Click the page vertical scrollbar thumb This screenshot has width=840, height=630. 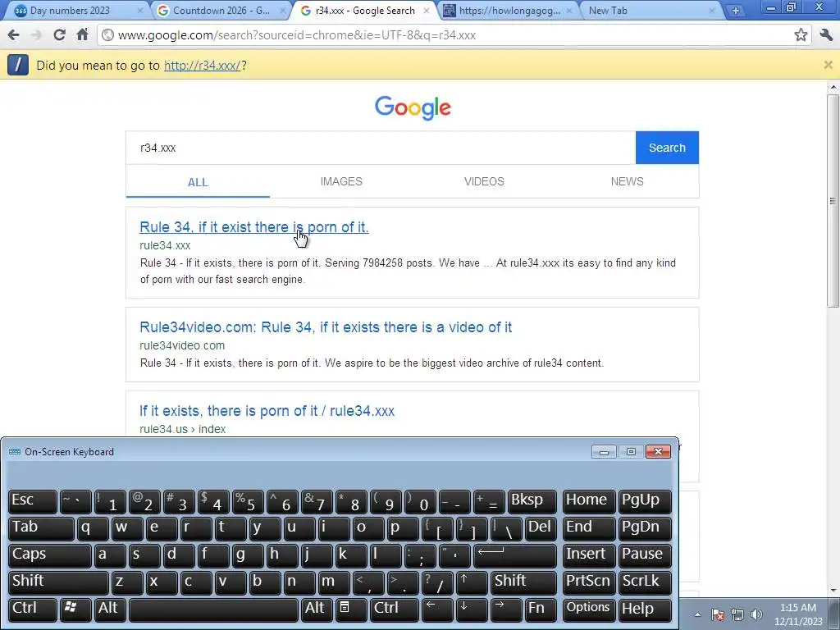pyautogui.click(x=833, y=201)
